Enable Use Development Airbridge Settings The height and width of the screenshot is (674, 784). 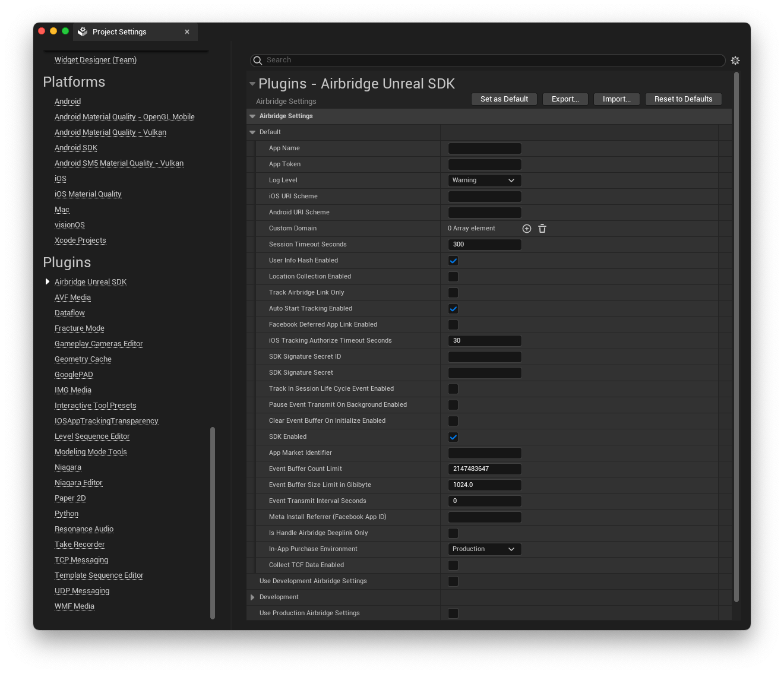(453, 581)
